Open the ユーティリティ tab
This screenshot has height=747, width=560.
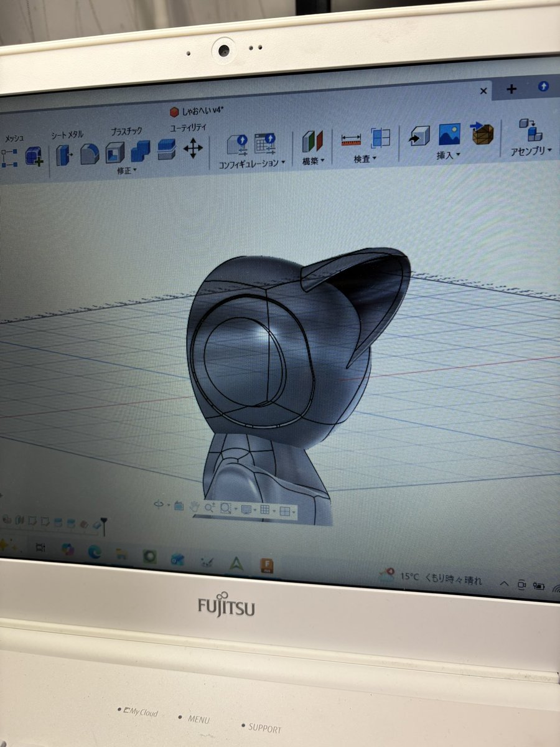(x=188, y=128)
